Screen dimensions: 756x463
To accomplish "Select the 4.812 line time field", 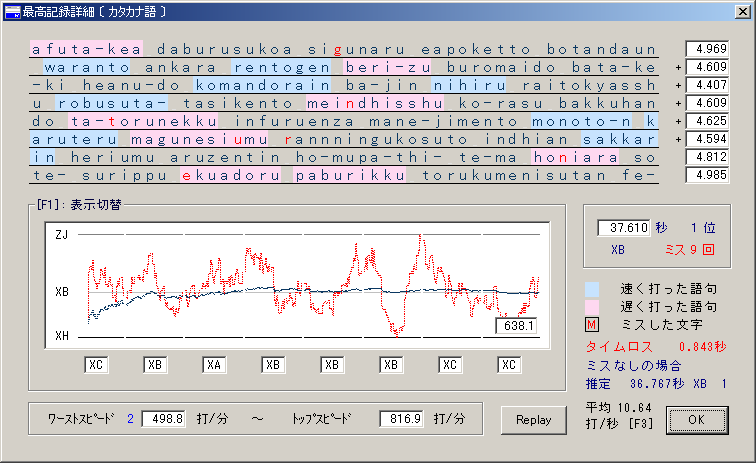I will [x=707, y=157].
